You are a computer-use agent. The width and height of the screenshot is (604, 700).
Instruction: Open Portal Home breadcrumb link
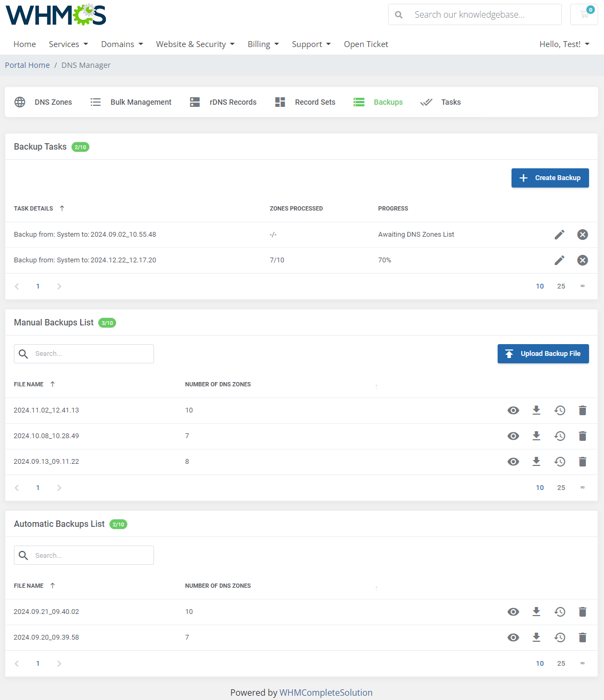pyautogui.click(x=27, y=65)
